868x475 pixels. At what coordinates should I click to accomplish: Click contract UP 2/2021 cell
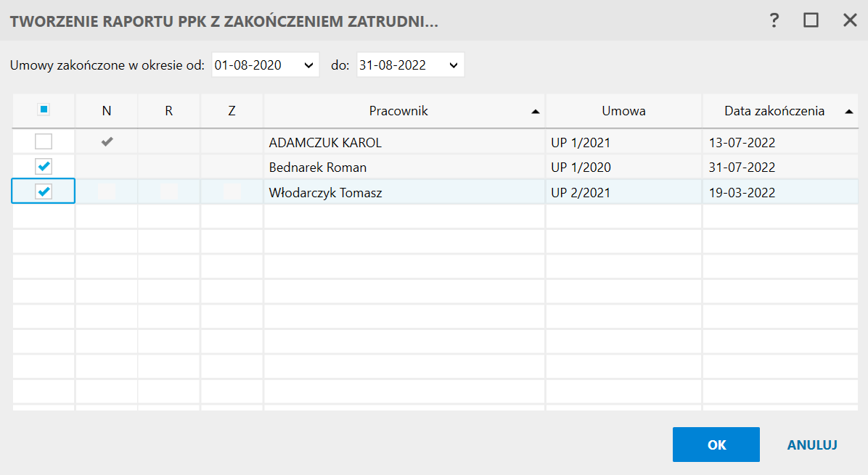point(624,192)
